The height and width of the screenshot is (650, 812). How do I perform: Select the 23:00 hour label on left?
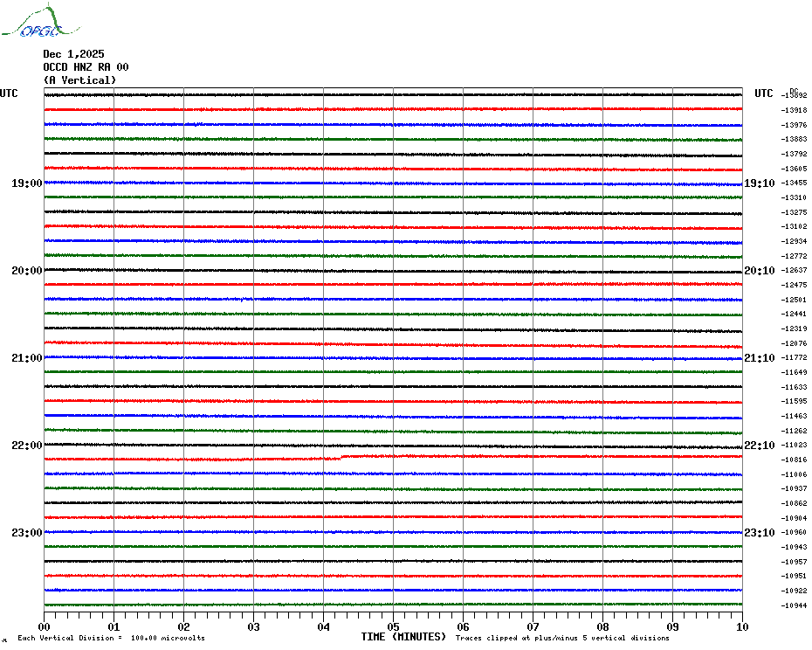coord(26,533)
